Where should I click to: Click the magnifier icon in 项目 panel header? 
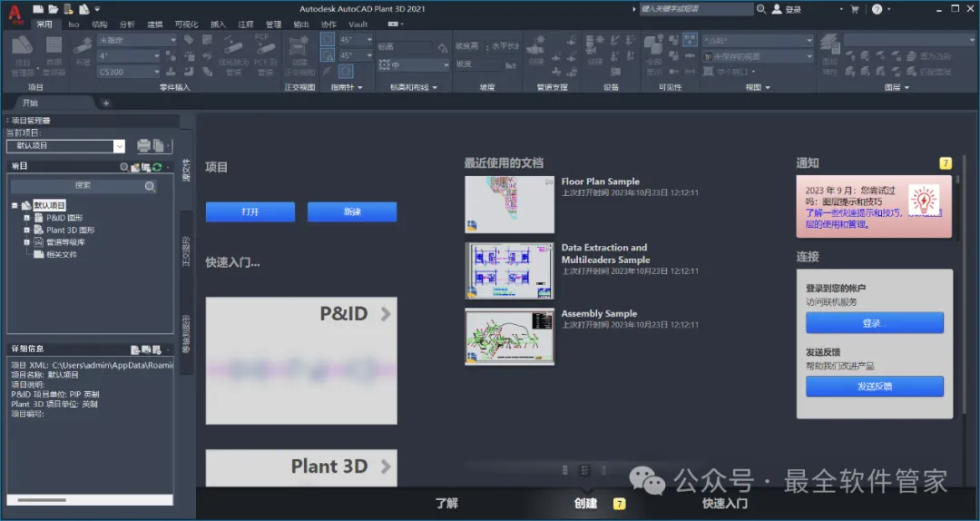coord(124,166)
